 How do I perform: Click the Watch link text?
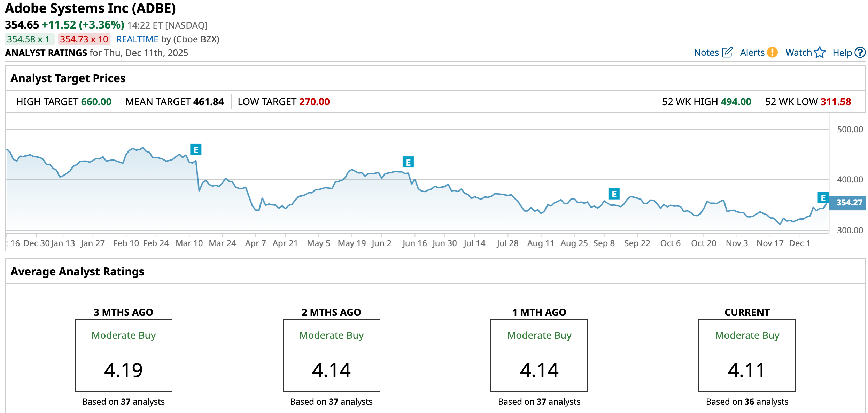tap(798, 53)
